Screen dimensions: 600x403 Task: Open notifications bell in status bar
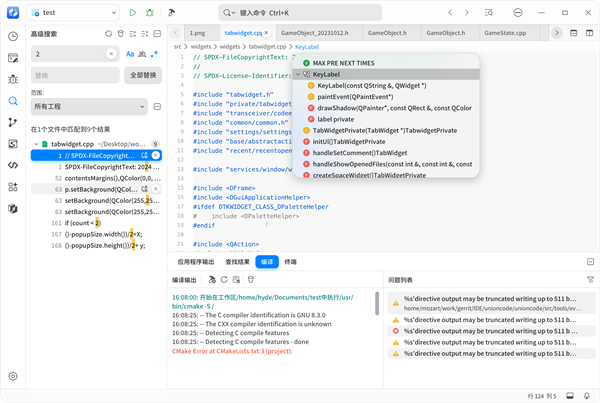point(586,396)
